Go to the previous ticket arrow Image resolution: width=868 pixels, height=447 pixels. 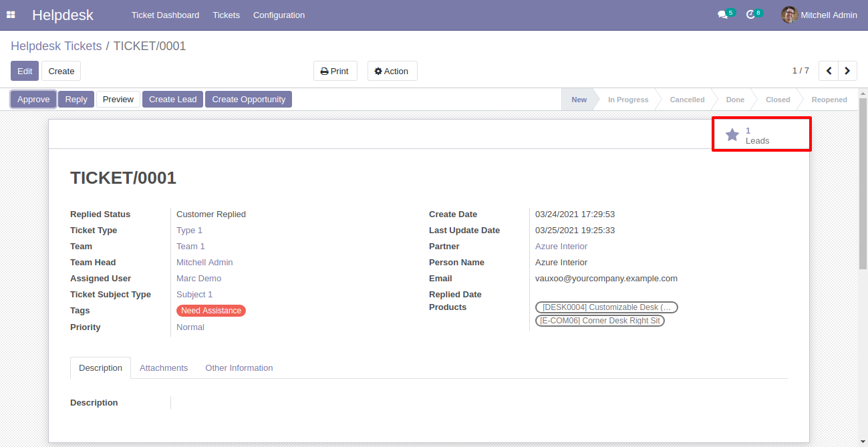[829, 71]
